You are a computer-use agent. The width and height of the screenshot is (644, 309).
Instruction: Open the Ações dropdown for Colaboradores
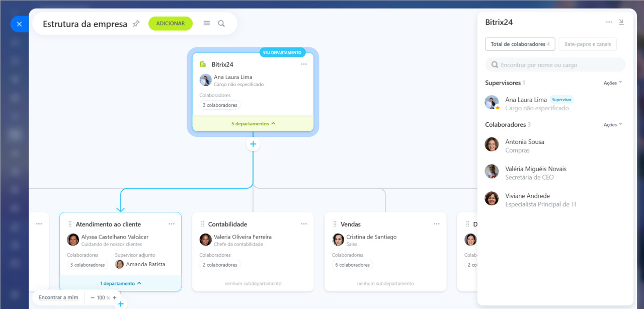point(613,125)
